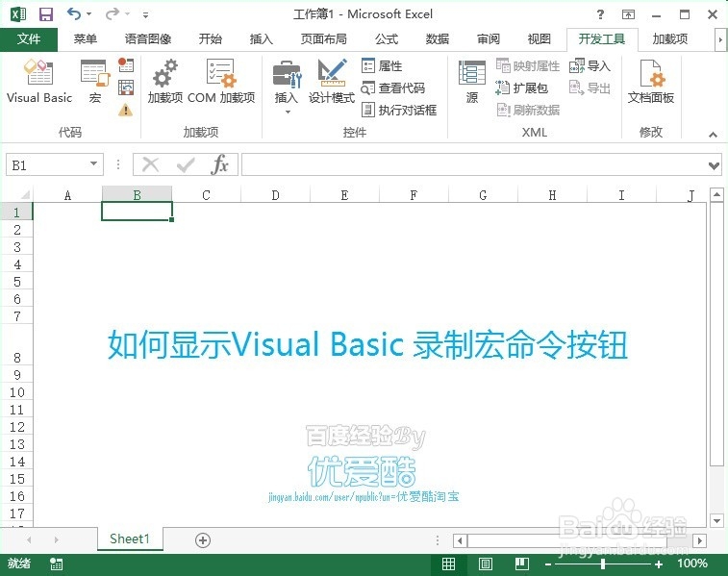Viewport: 728px width, 576px height.
Task: Expand the Redo history dropdown
Action: pyautogui.click(x=127, y=13)
